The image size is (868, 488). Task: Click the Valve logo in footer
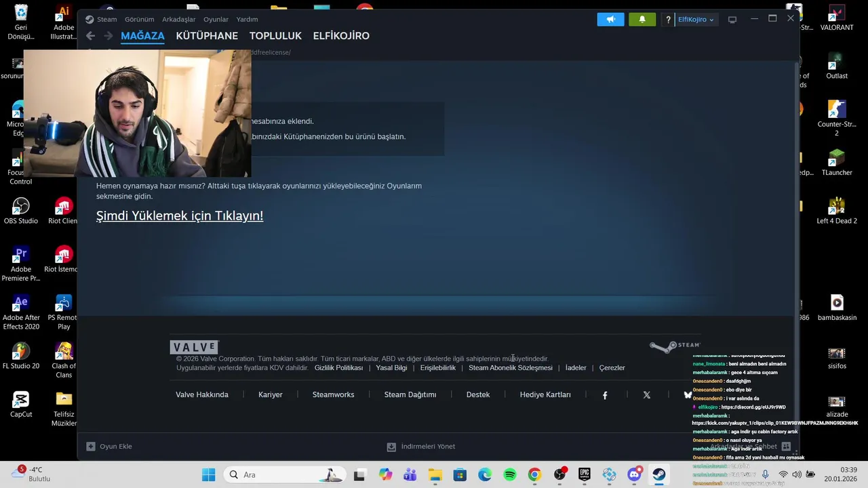(x=194, y=347)
